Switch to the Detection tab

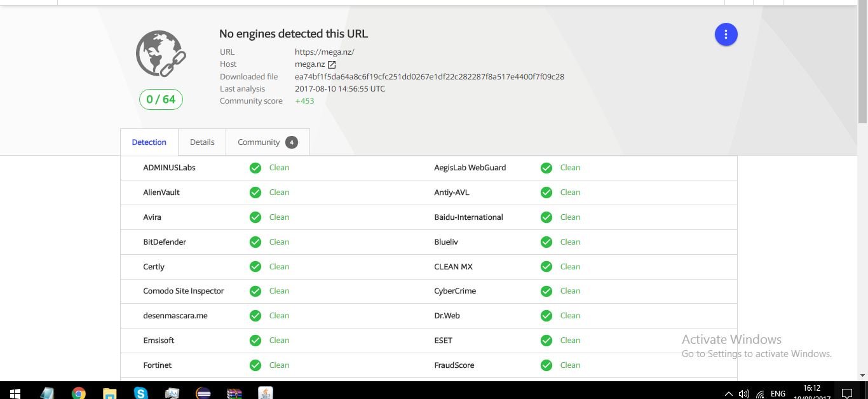[149, 142]
